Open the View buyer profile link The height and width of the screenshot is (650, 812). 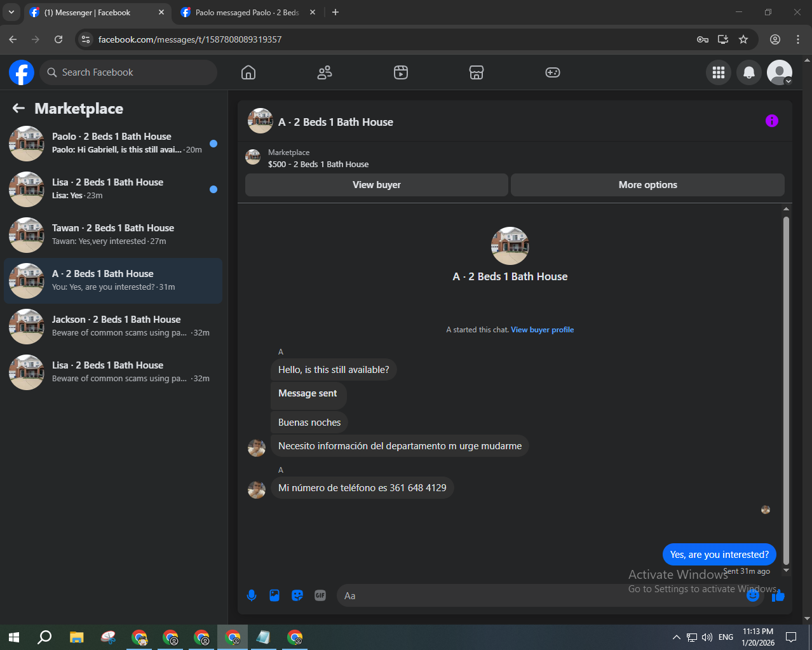click(x=542, y=330)
